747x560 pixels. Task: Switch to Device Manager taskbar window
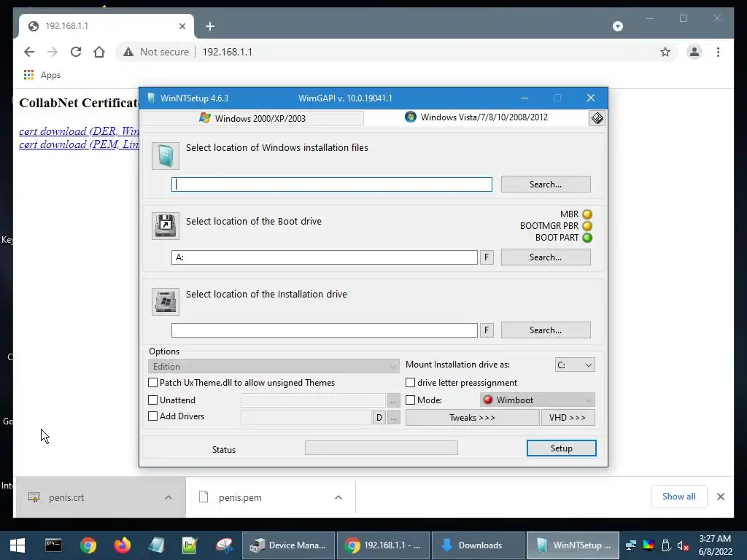click(x=287, y=545)
